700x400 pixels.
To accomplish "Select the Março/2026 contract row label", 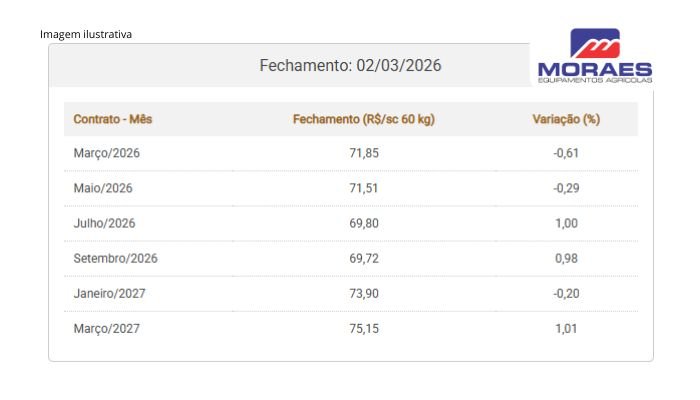I will coord(104,153).
